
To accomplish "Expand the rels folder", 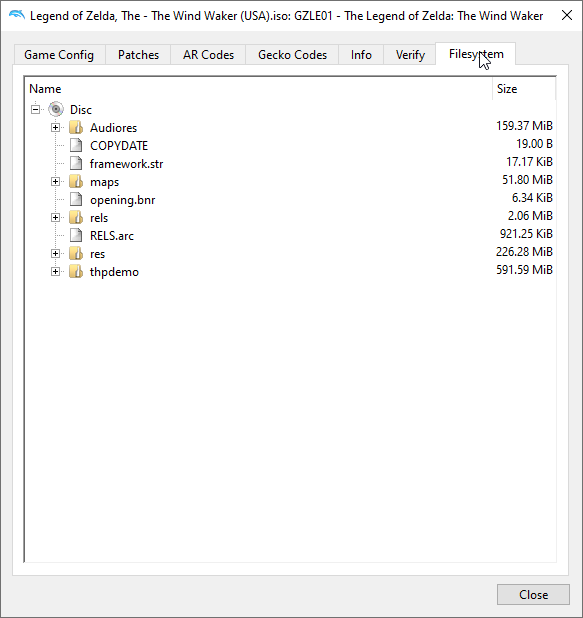I will pos(56,218).
